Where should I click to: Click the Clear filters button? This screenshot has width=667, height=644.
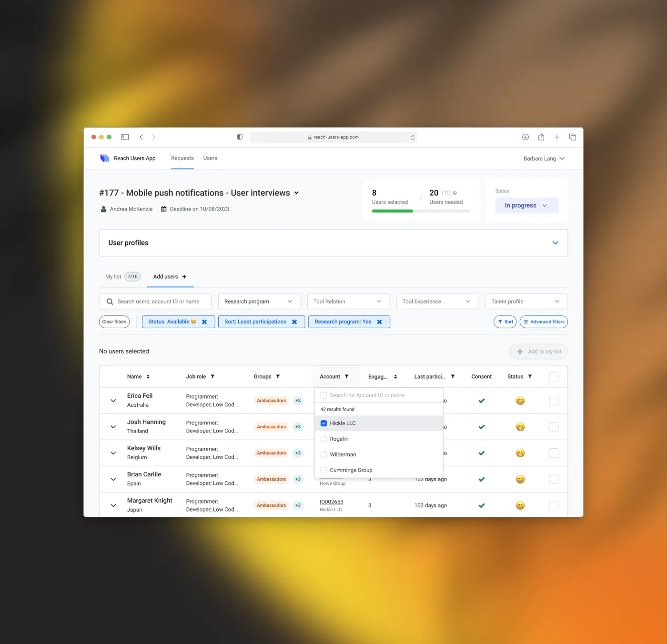pyautogui.click(x=114, y=322)
